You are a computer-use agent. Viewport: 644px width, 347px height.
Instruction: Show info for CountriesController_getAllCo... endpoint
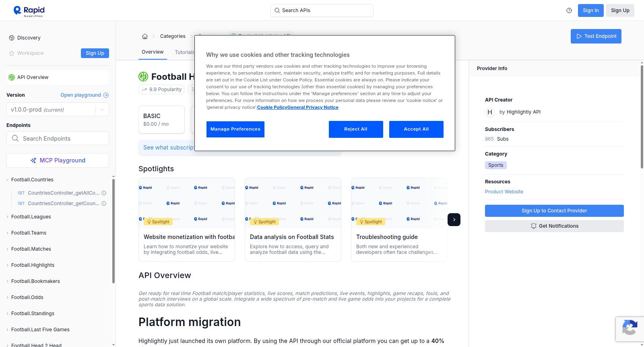click(x=104, y=193)
